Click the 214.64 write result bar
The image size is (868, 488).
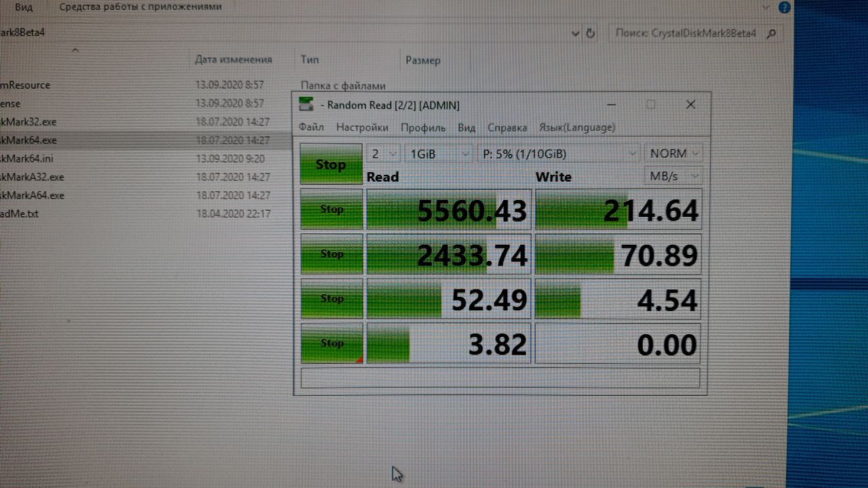click(618, 210)
